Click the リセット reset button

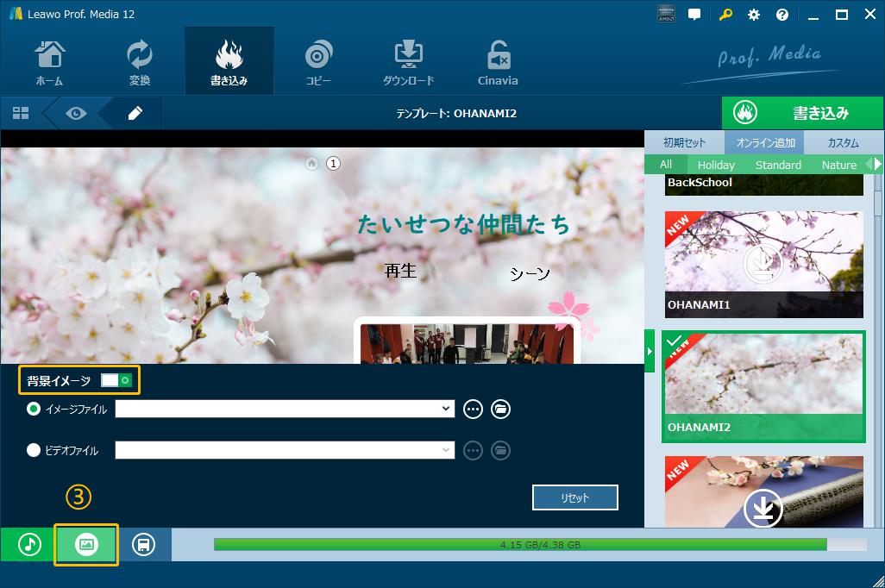[575, 497]
